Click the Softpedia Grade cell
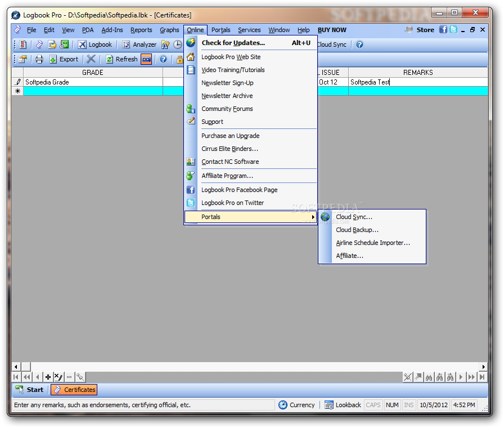The width and height of the screenshot is (504, 428). 93,82
